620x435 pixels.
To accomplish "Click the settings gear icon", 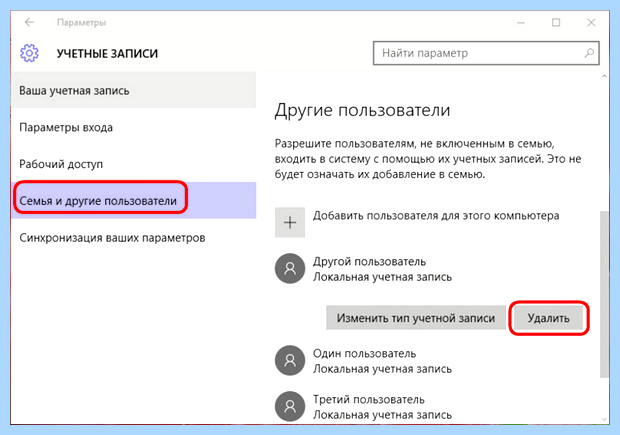I will point(29,53).
